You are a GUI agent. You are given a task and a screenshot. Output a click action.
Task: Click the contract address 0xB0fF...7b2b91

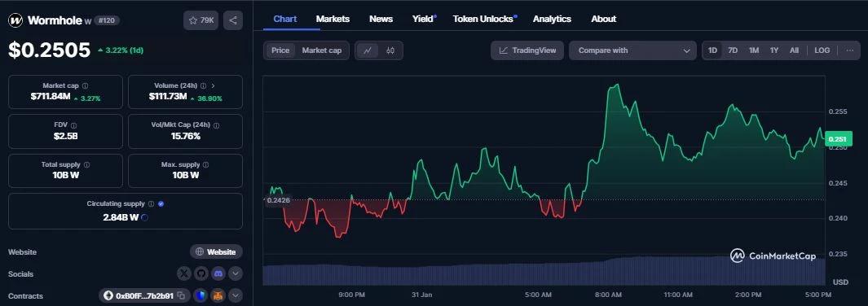[144, 296]
